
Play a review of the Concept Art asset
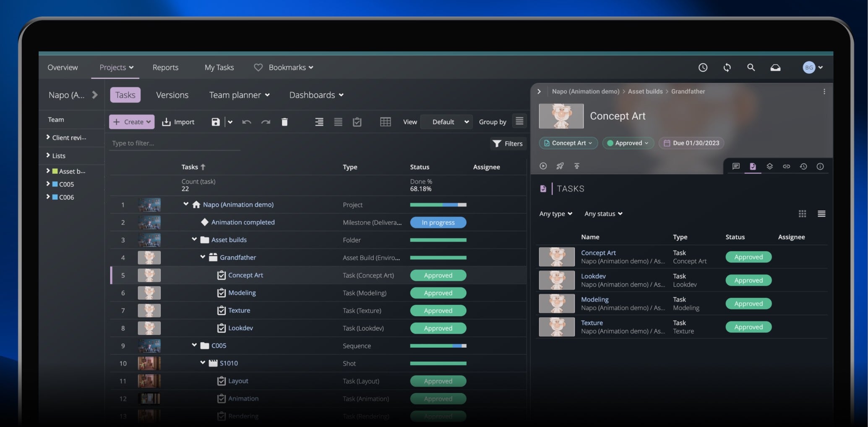coord(543,166)
